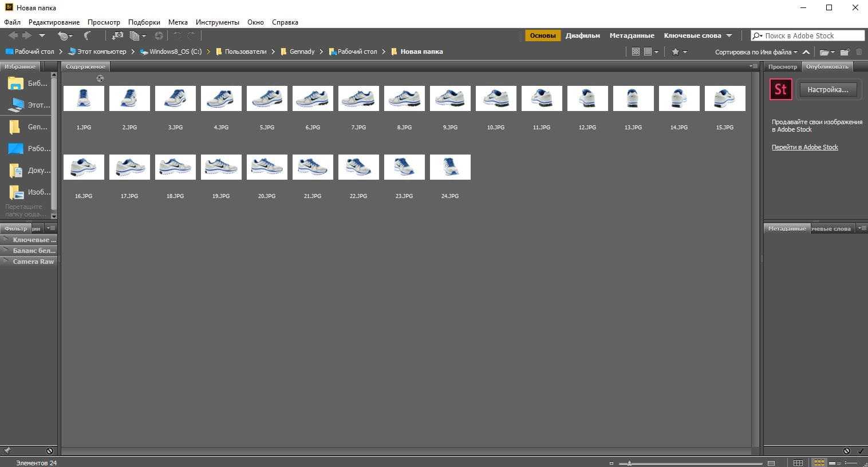
Task: Open the Инструменты menu
Action: (x=217, y=22)
